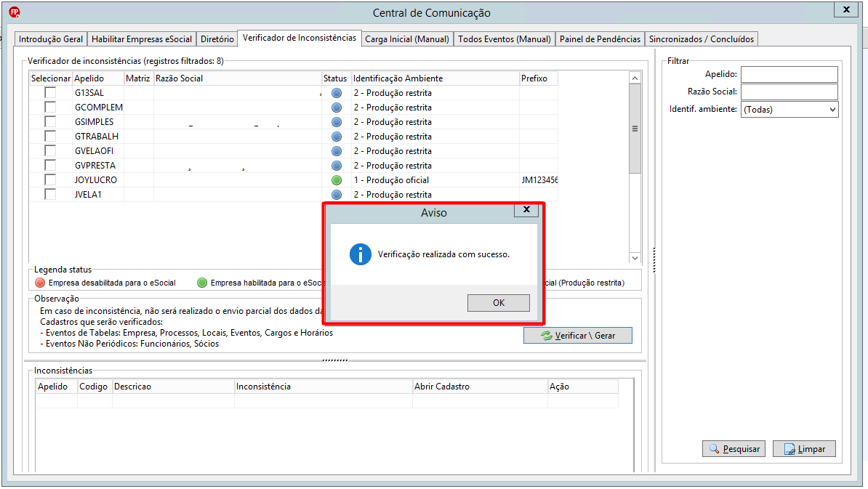
Task: Click the Matriz column header
Action: (x=138, y=78)
